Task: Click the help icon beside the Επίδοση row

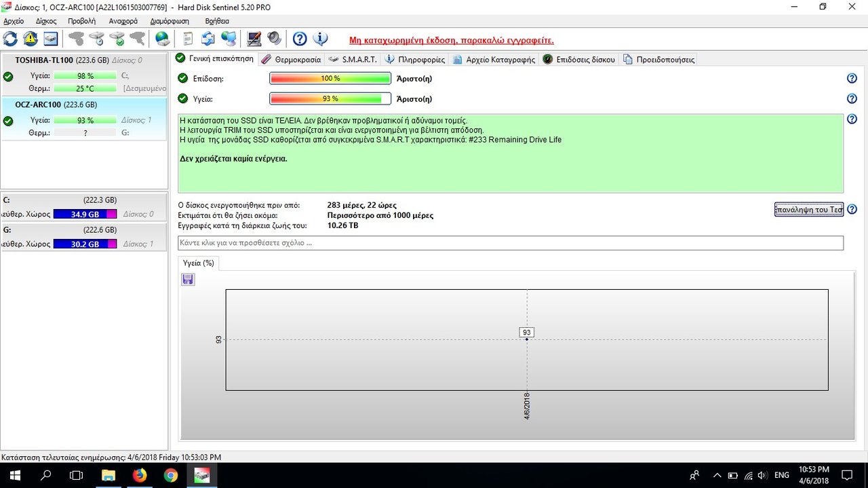Action: click(x=852, y=79)
